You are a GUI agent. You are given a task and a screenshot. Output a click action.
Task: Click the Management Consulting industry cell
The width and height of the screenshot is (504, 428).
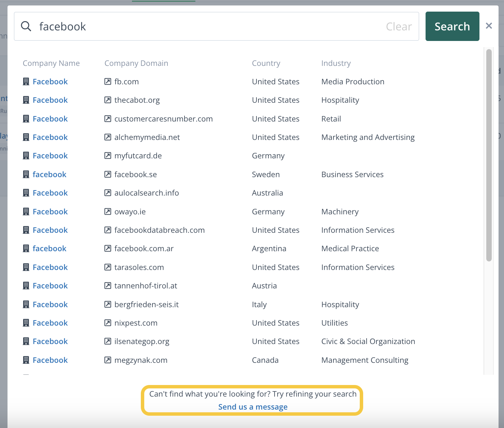pyautogui.click(x=365, y=360)
